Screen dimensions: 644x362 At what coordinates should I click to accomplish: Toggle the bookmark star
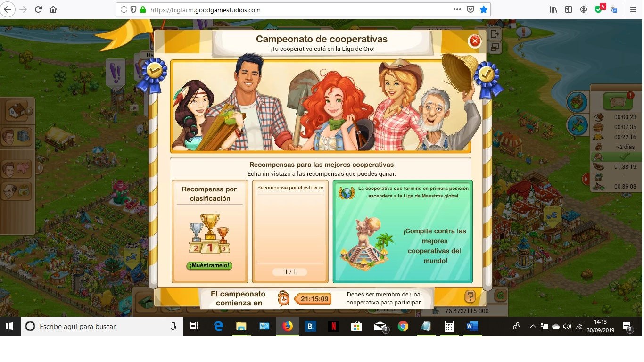point(483,9)
